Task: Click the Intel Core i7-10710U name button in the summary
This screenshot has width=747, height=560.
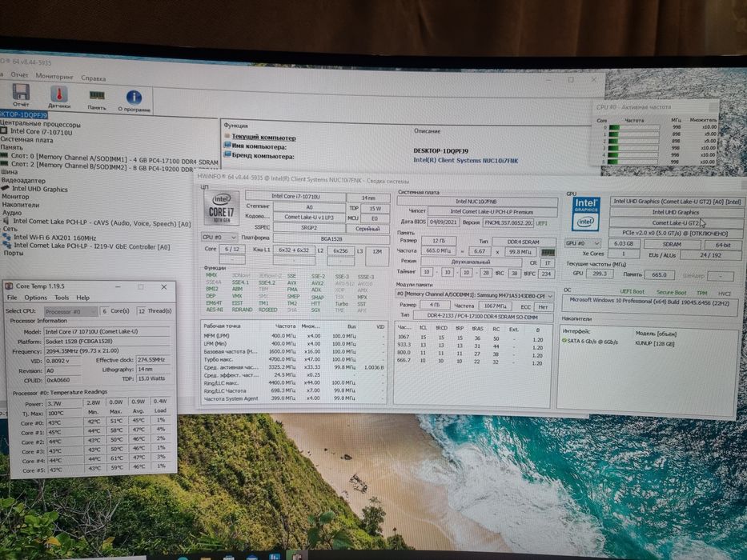Action: [295, 196]
